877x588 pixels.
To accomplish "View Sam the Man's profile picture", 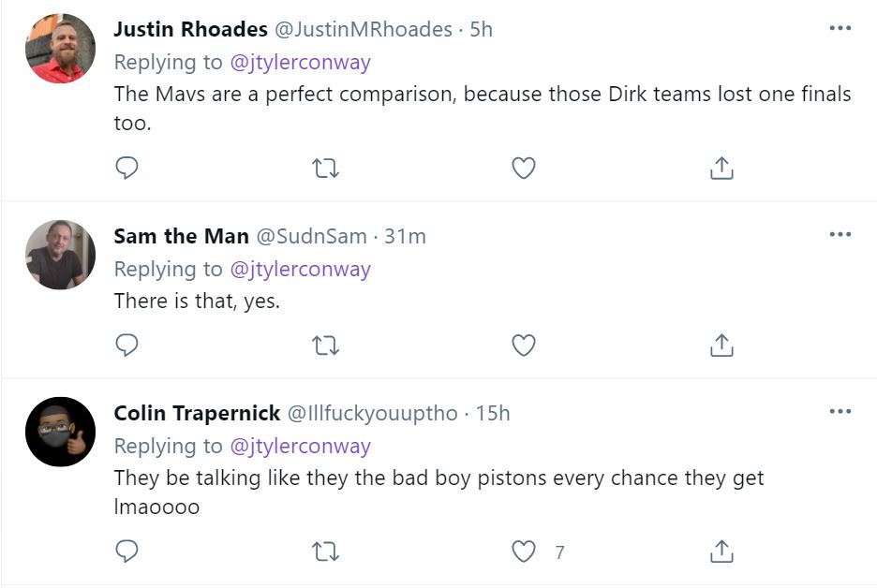I will click(x=60, y=255).
